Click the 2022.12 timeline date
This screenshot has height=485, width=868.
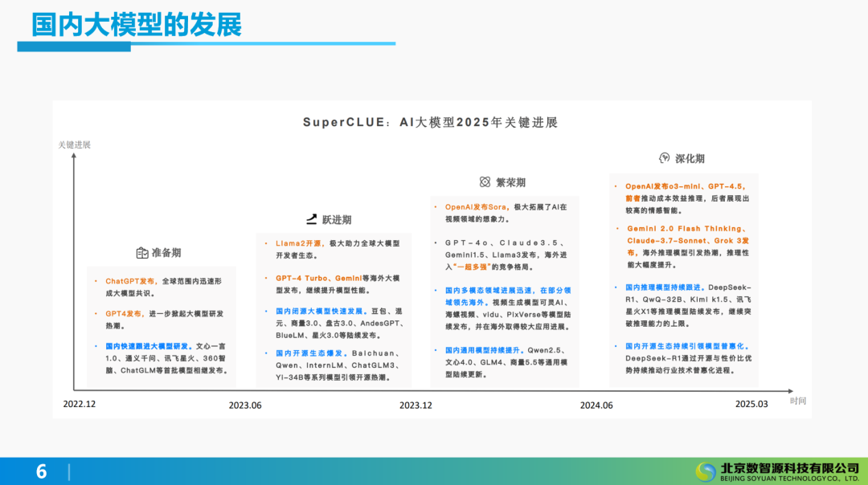click(79, 404)
